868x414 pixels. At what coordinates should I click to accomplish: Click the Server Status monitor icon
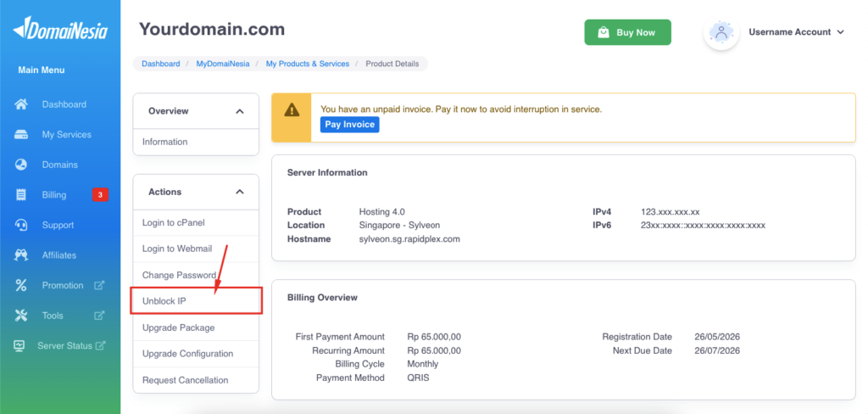[19, 345]
